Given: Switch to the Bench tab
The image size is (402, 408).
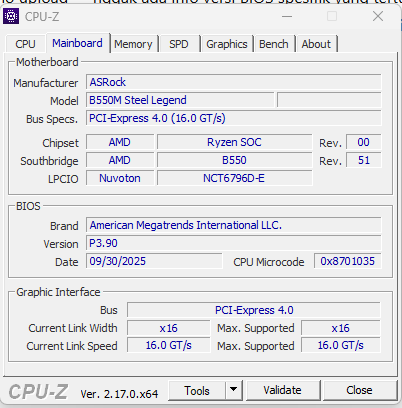Looking at the screenshot, I should click(274, 44).
